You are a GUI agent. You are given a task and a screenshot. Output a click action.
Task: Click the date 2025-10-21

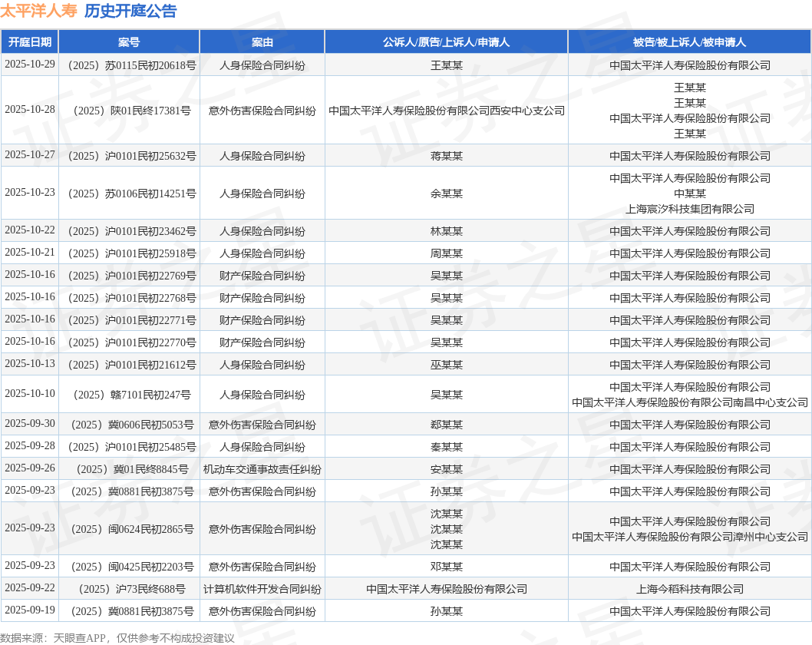coord(29,253)
